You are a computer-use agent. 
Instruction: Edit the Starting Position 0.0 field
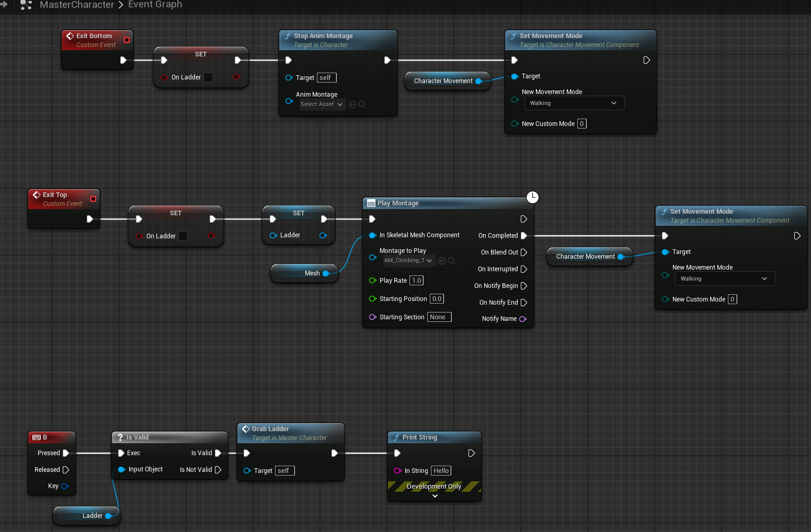coord(437,299)
